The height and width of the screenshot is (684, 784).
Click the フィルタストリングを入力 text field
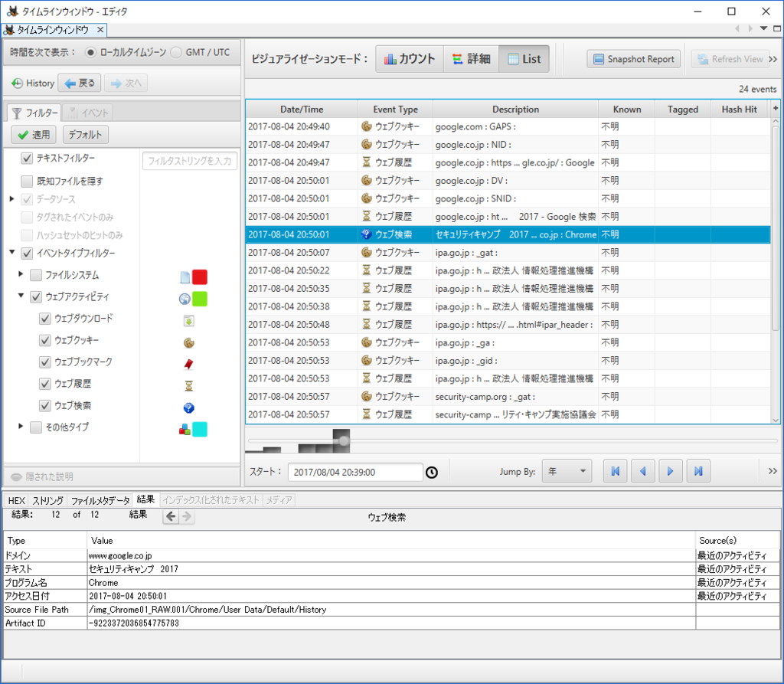coord(190,161)
